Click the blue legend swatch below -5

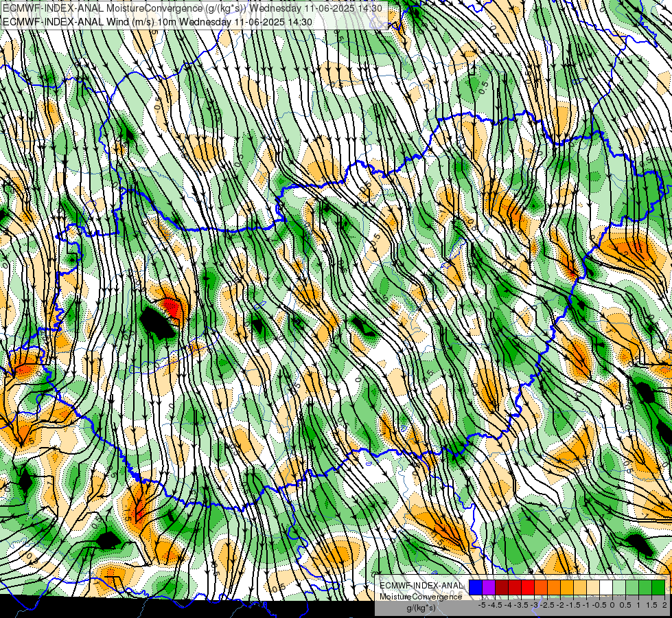[476, 587]
